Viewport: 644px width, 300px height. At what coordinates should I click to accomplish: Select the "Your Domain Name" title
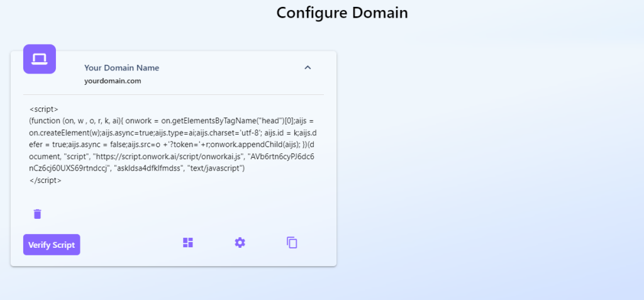tap(121, 68)
